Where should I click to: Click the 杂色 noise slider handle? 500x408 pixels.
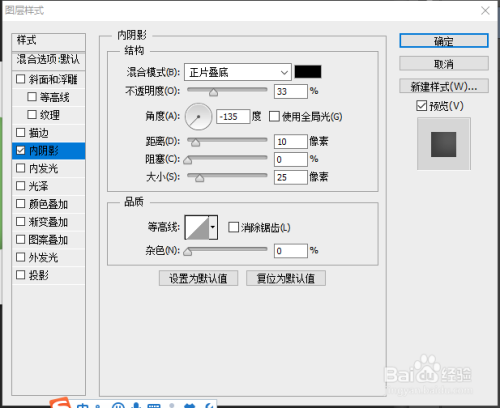coord(188,252)
